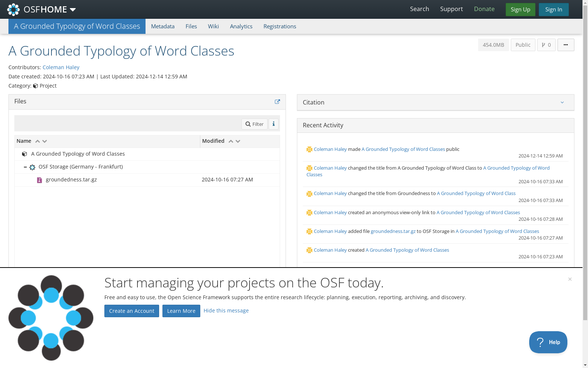Expand the Citation panel chevron
The height and width of the screenshot is (368, 588).
pyautogui.click(x=562, y=102)
